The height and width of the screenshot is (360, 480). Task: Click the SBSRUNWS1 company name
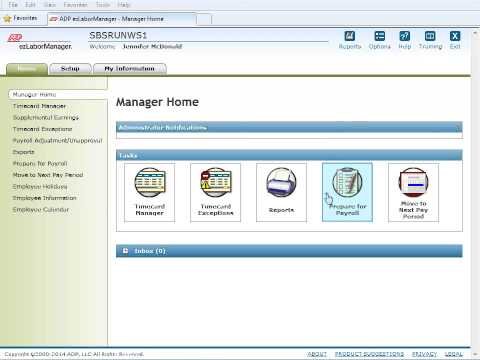118,35
